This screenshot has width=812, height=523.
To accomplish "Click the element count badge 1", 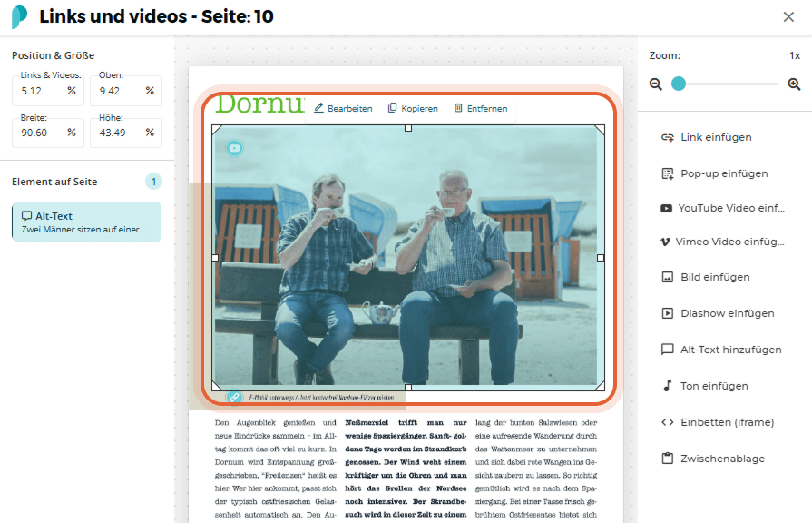I will [154, 182].
